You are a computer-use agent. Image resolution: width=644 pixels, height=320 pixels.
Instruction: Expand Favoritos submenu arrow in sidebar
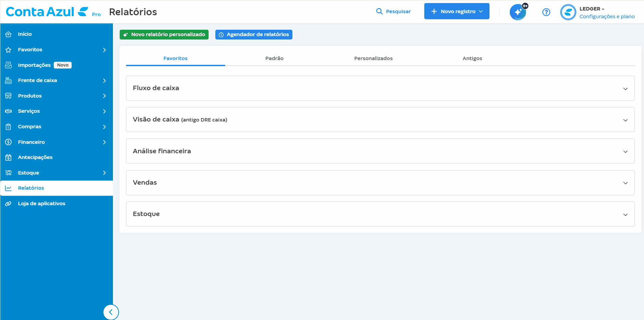104,50
